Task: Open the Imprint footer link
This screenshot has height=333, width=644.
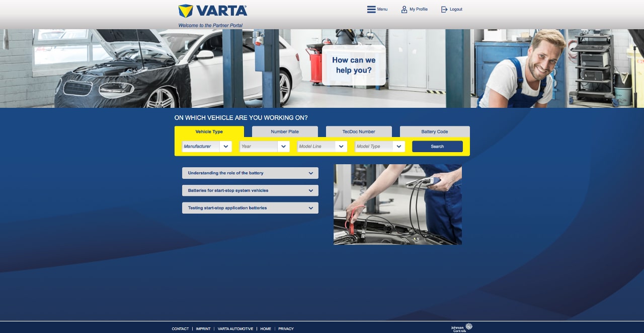Action: 203,329
